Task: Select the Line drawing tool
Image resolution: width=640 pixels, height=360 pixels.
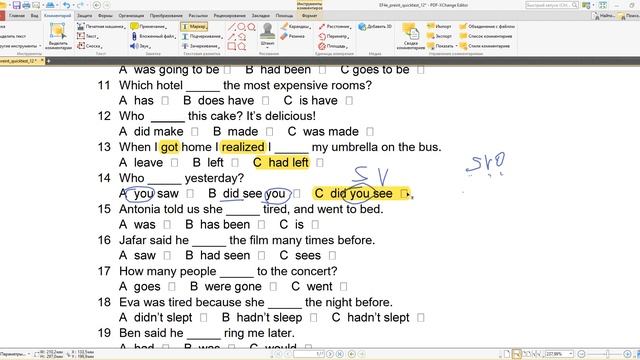Action: point(231,27)
